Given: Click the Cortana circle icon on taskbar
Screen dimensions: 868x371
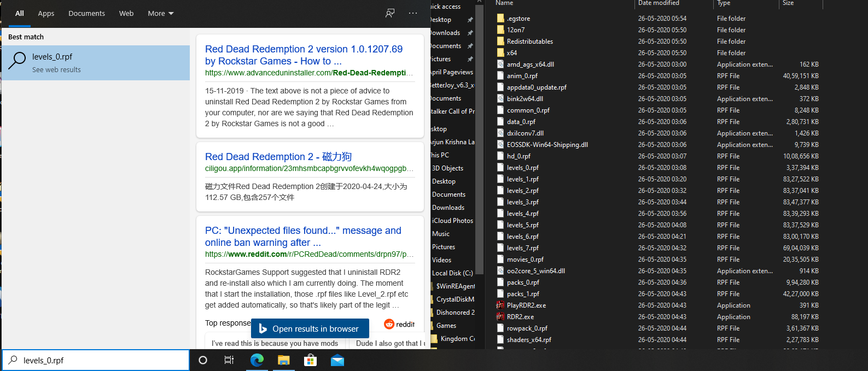Looking at the screenshot, I should pos(203,360).
